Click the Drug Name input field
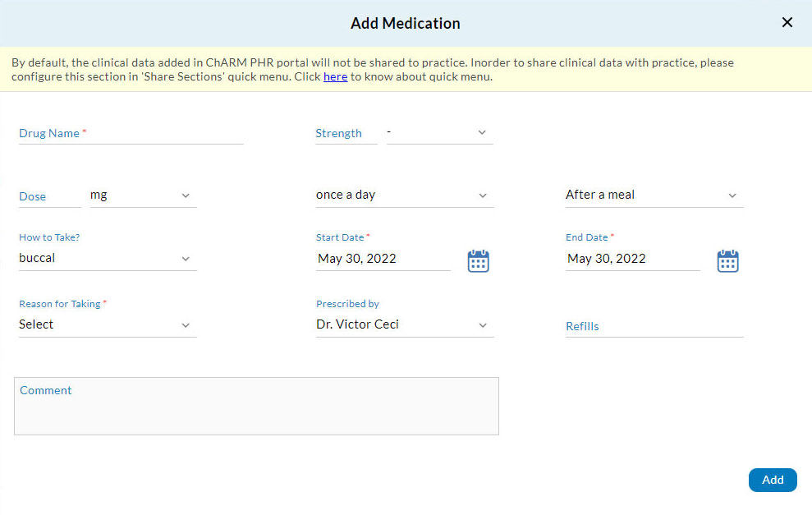The image size is (812, 515). click(131, 135)
